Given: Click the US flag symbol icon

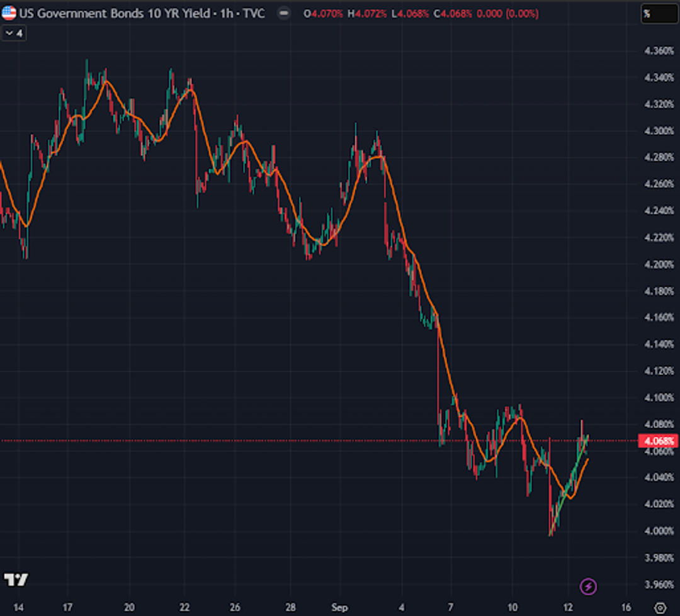Looking at the screenshot, I should click(x=9, y=13).
